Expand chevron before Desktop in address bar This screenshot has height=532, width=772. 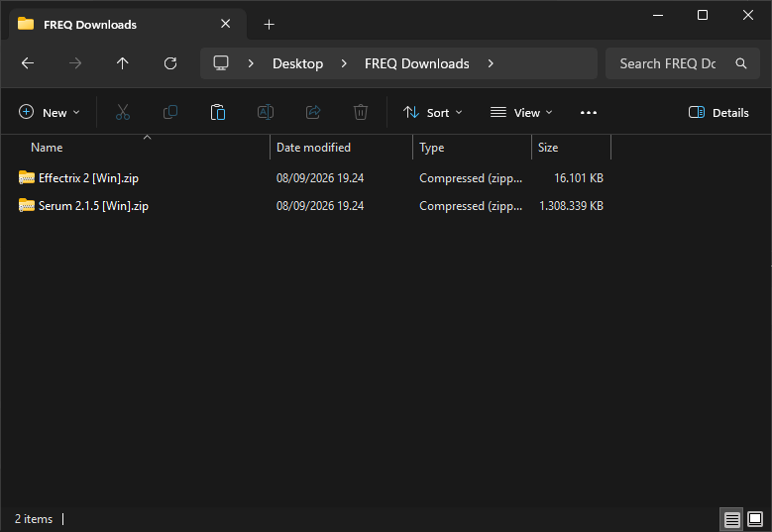pyautogui.click(x=251, y=63)
